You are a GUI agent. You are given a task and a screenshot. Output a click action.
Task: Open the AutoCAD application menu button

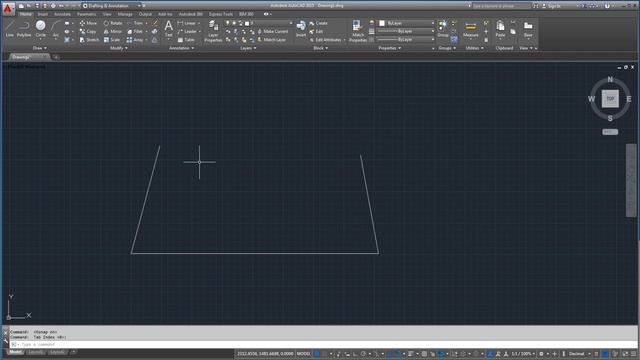click(x=8, y=8)
